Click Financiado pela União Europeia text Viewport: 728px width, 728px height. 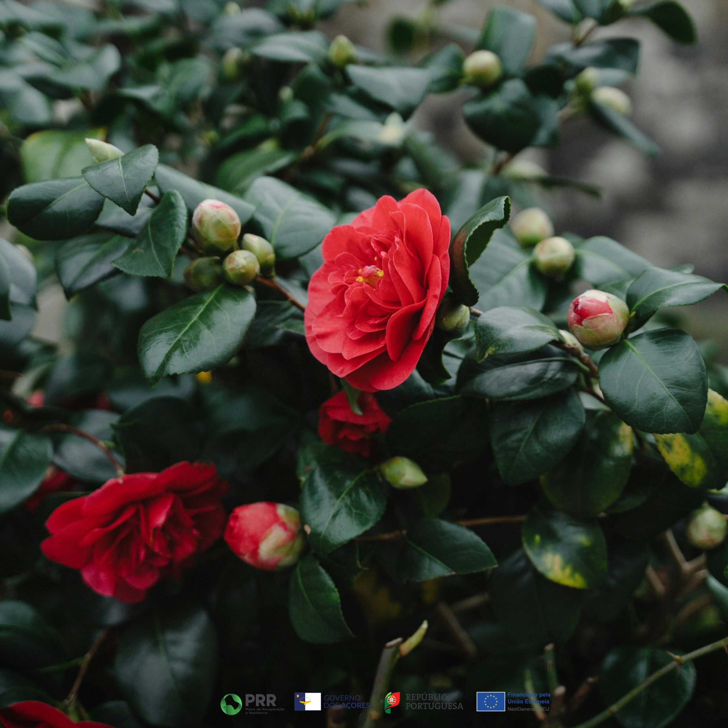[529, 698]
